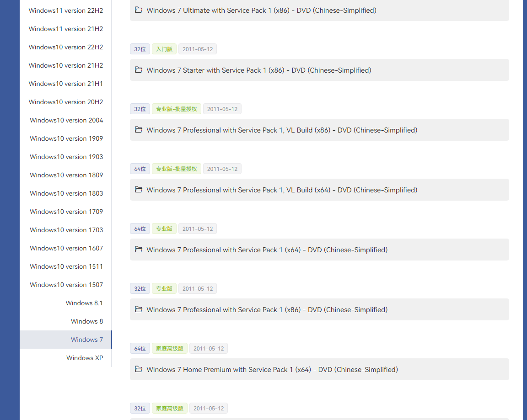This screenshot has height=420, width=527.
Task: Click the 入门版 edition tag
Action: pos(164,49)
